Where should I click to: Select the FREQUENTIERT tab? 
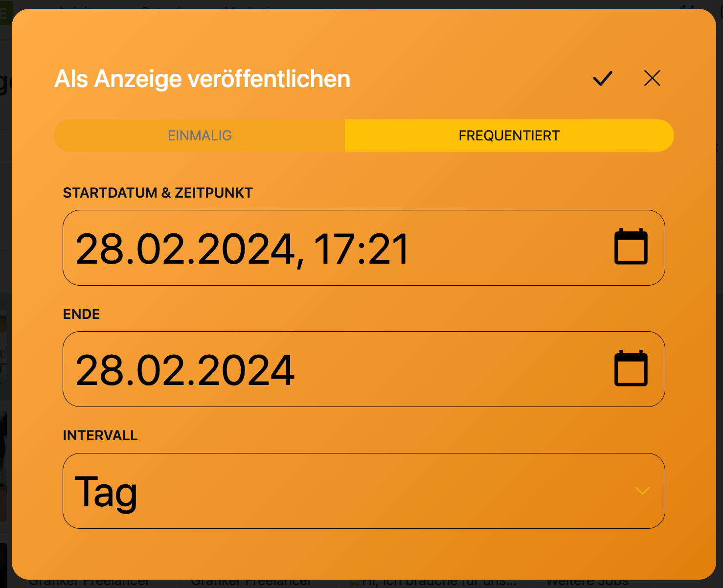coord(509,136)
